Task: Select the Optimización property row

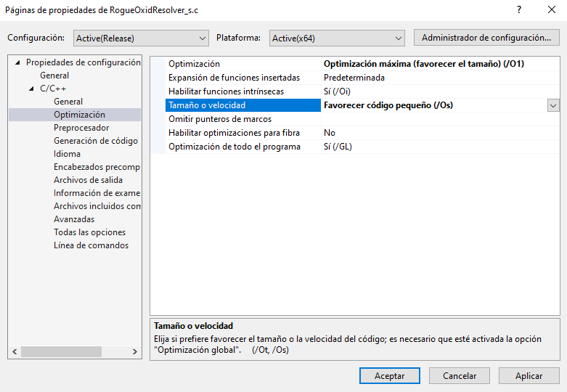Action: coord(194,64)
